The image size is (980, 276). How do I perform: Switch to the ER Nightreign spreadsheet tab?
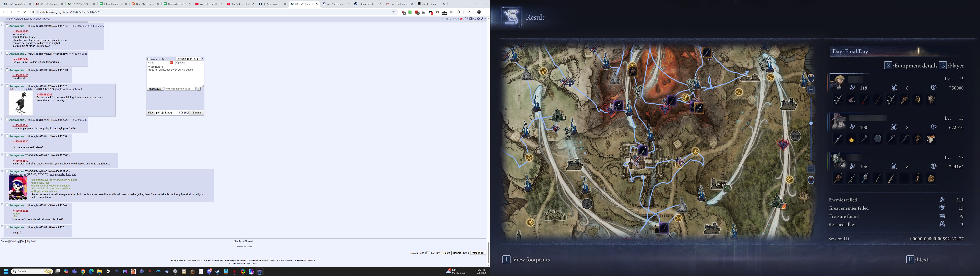tap(113, 4)
